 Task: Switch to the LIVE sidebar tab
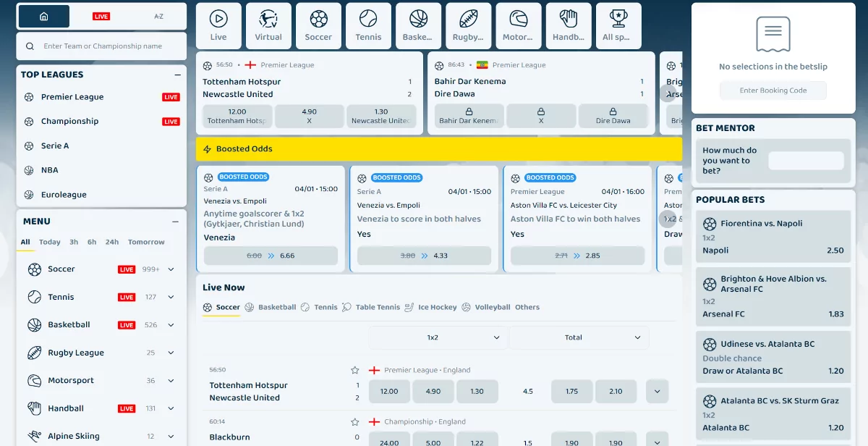click(101, 16)
